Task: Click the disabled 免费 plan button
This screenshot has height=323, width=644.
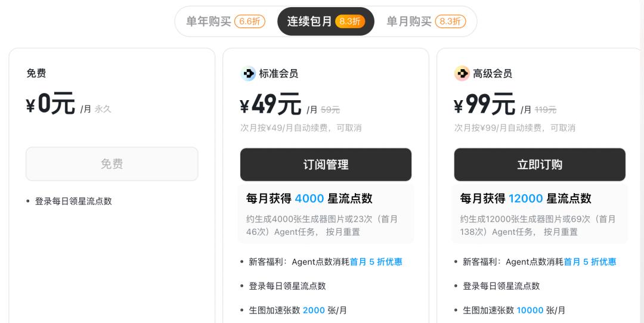Action: click(112, 164)
